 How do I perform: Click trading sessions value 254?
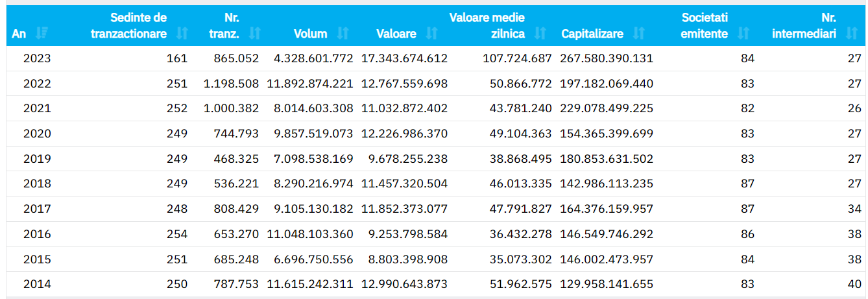point(176,234)
